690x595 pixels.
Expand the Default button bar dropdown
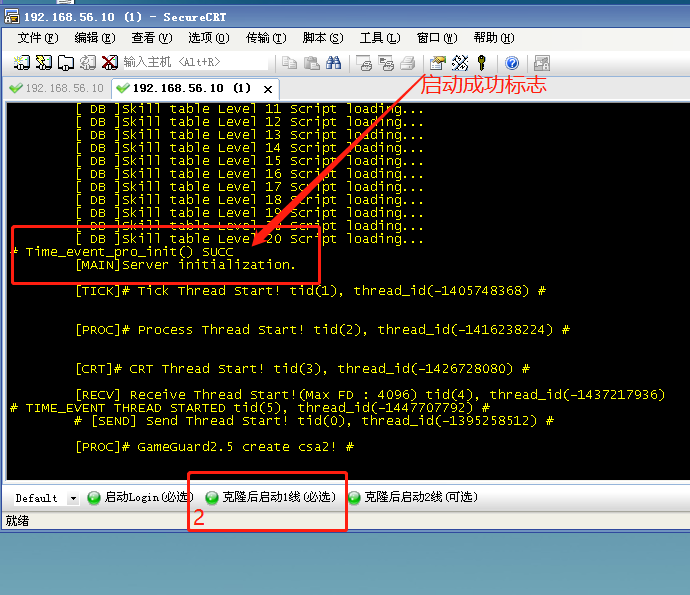pyautogui.click(x=73, y=498)
